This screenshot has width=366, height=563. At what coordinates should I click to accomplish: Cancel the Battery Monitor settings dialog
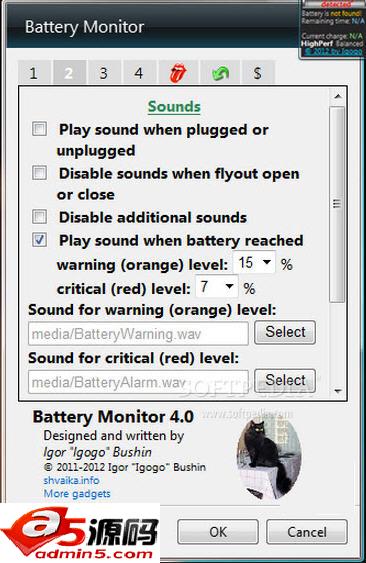pos(307,532)
